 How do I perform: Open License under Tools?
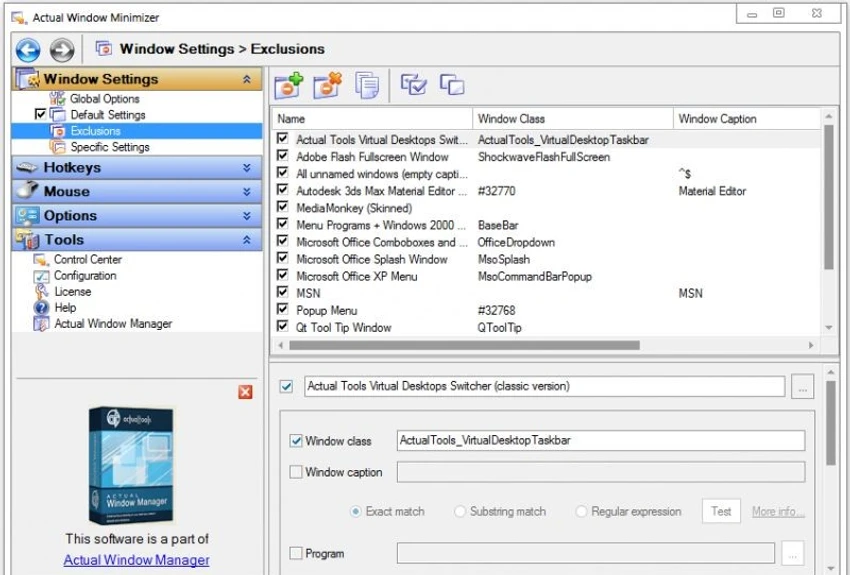pyautogui.click(x=73, y=292)
